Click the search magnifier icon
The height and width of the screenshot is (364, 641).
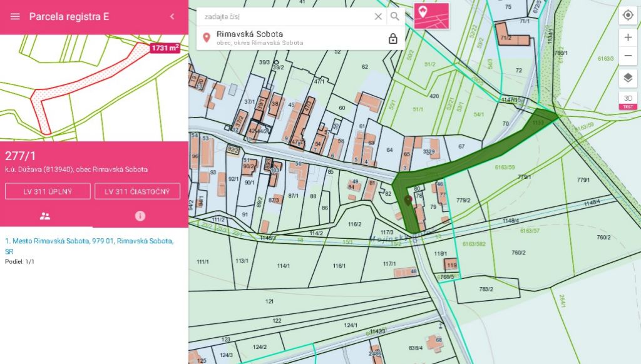(x=395, y=16)
